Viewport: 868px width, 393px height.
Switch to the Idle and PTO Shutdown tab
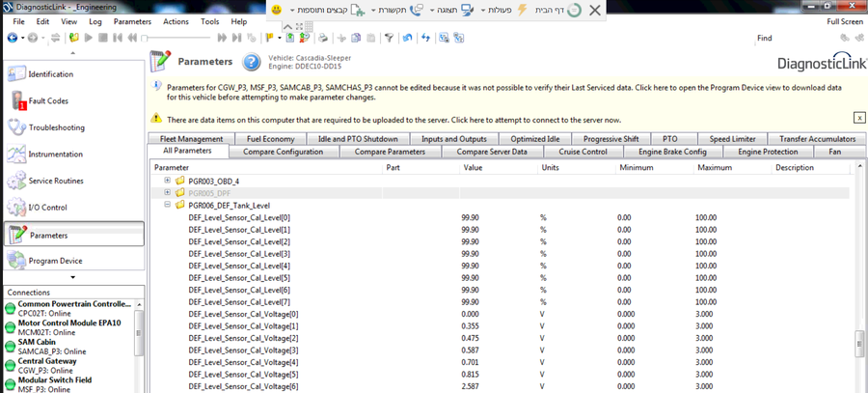[x=358, y=139]
